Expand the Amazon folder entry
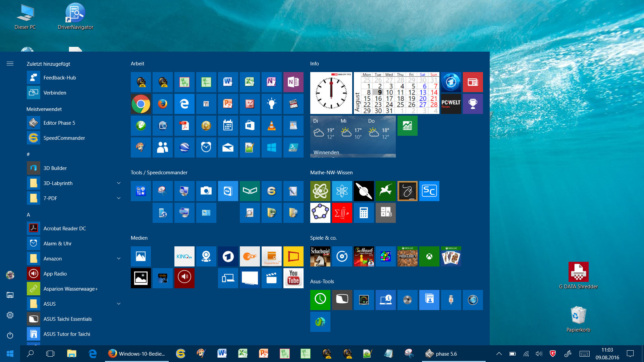 pyautogui.click(x=118, y=258)
